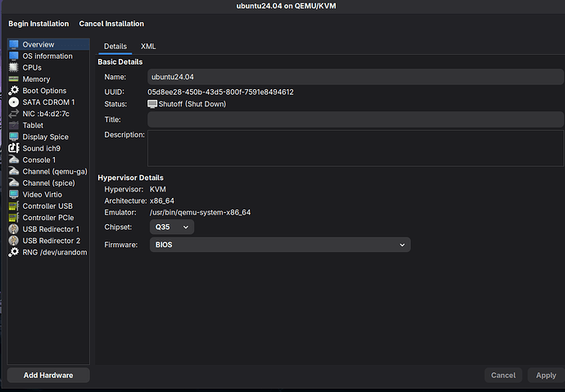565x392 pixels.
Task: Click the Overview monitor icon in sidebar
Action: [x=14, y=44]
